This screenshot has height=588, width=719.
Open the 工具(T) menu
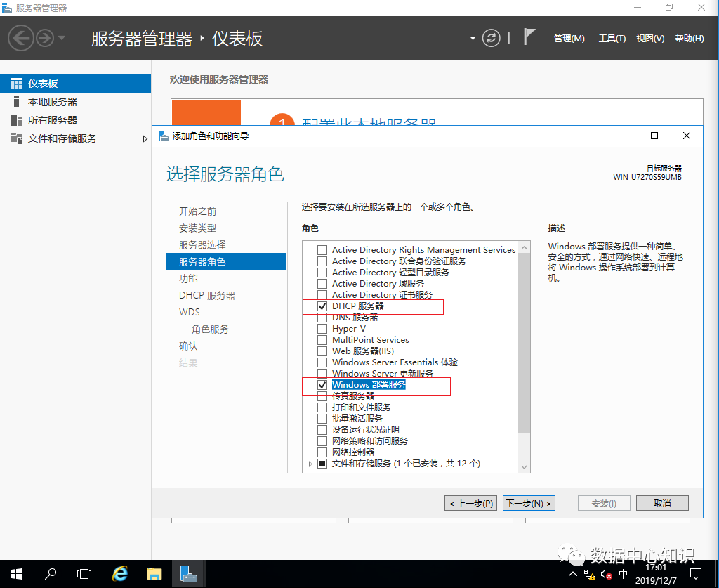[612, 39]
